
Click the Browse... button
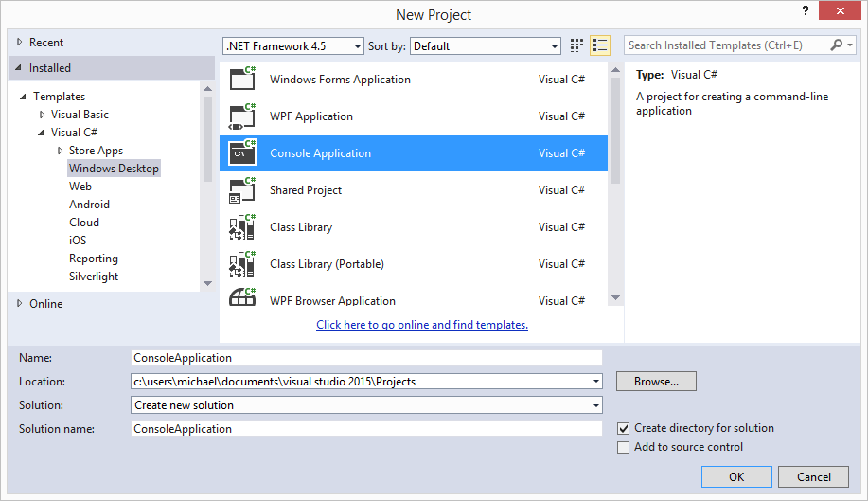tap(656, 382)
